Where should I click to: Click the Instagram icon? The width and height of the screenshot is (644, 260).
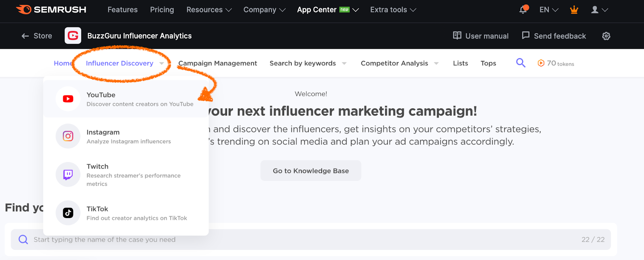coord(68,136)
